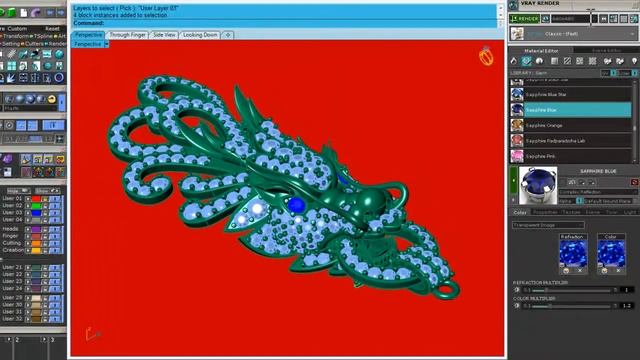Expand the User 04 layer arrow

click(x=28, y=220)
